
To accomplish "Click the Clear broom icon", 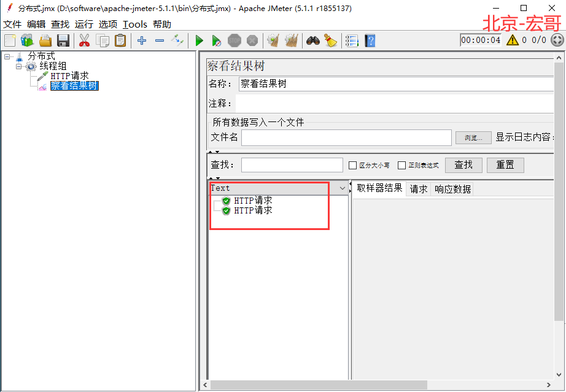I will (x=273, y=40).
